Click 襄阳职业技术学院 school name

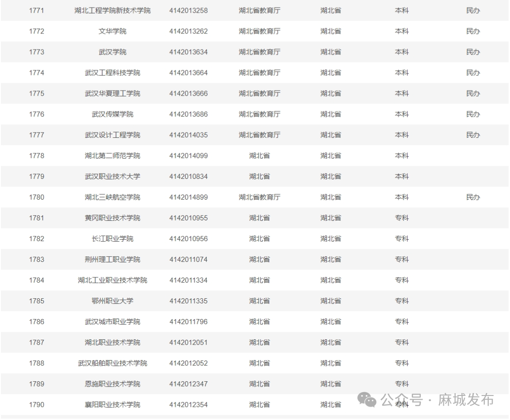pos(112,405)
